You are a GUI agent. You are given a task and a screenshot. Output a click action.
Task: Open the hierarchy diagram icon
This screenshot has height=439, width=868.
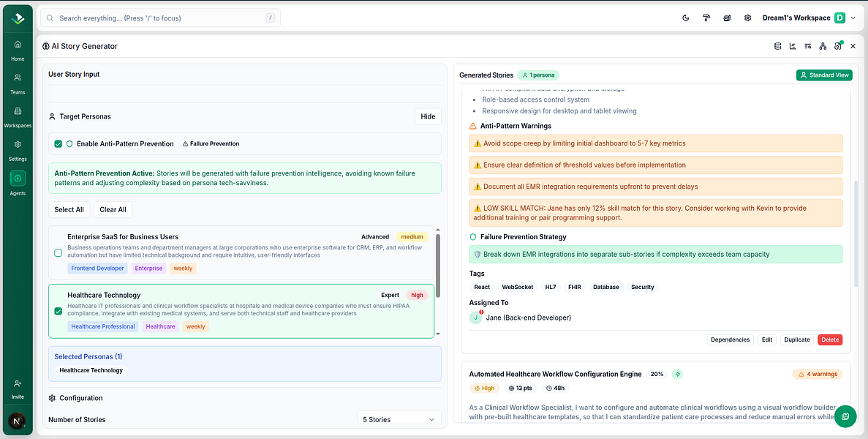pos(823,46)
